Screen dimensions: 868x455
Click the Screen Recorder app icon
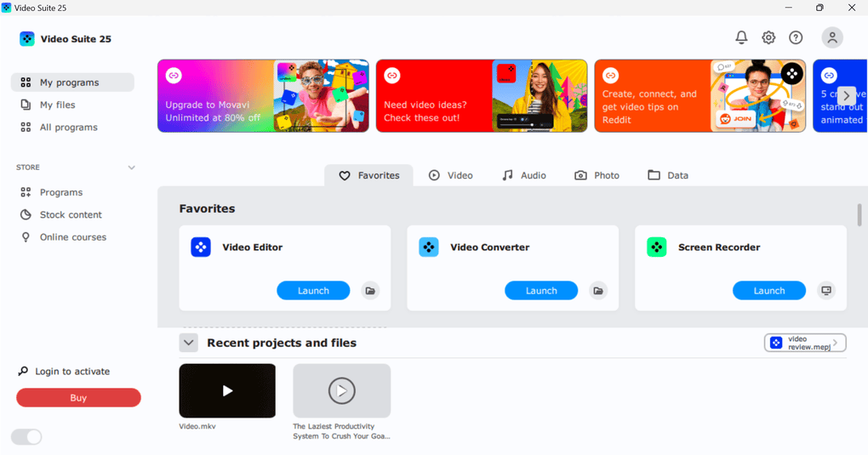[x=657, y=247]
